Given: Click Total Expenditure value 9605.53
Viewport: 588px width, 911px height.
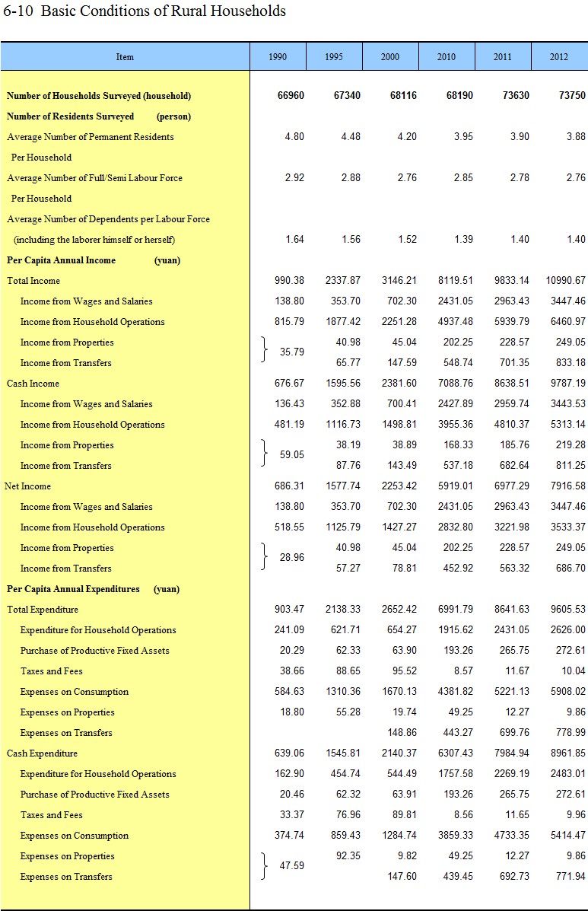Looking at the screenshot, I should click(x=568, y=610).
